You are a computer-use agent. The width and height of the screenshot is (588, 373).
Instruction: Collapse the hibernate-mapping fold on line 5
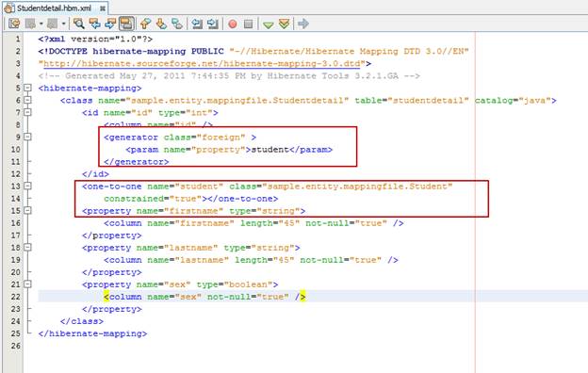point(27,88)
